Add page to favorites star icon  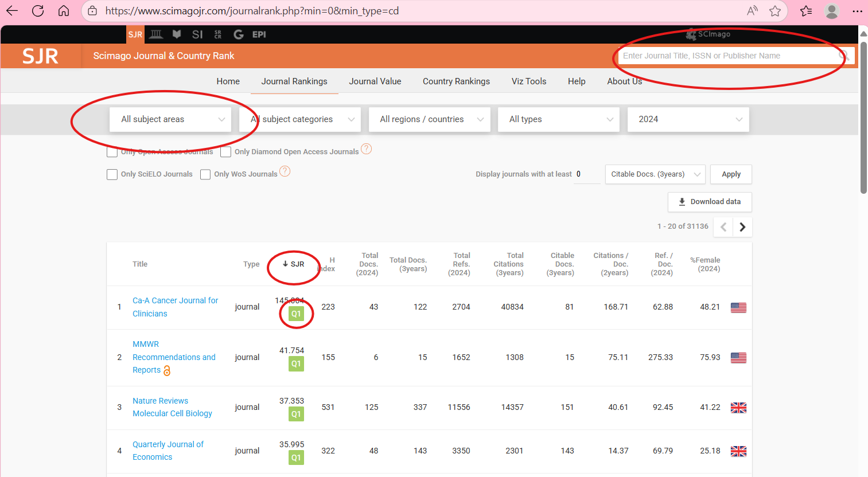tap(775, 11)
